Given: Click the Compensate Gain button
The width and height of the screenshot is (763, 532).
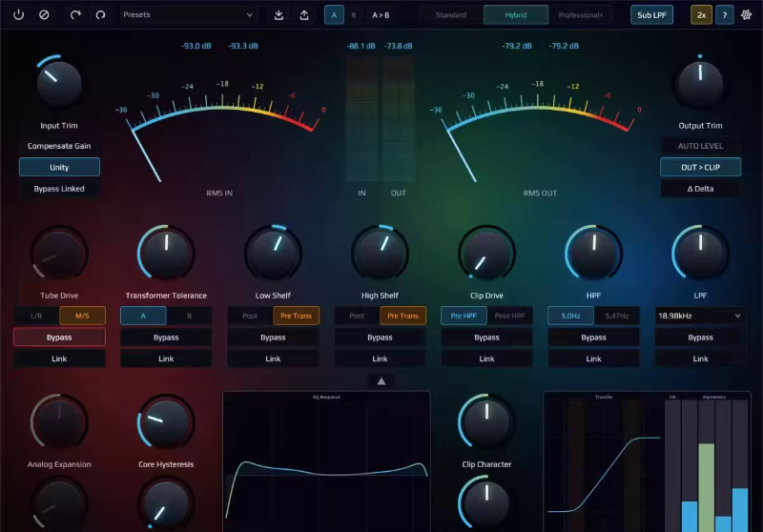Looking at the screenshot, I should click(x=59, y=146).
